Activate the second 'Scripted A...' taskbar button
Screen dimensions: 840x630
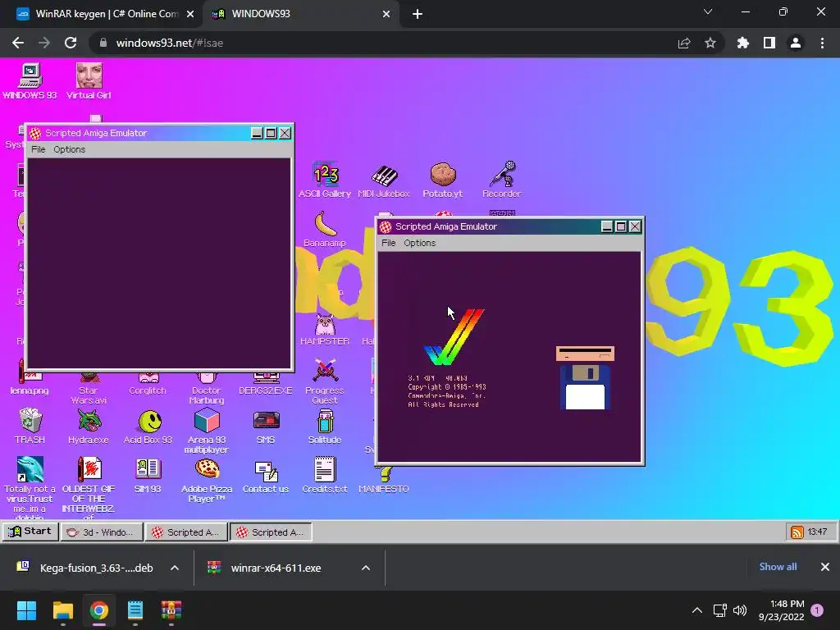pos(271,532)
